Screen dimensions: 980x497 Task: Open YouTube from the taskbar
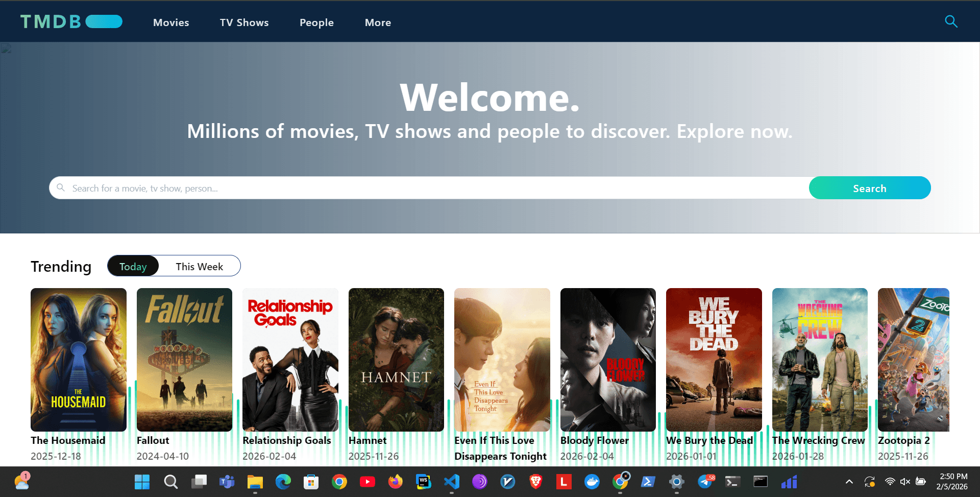pyautogui.click(x=367, y=482)
